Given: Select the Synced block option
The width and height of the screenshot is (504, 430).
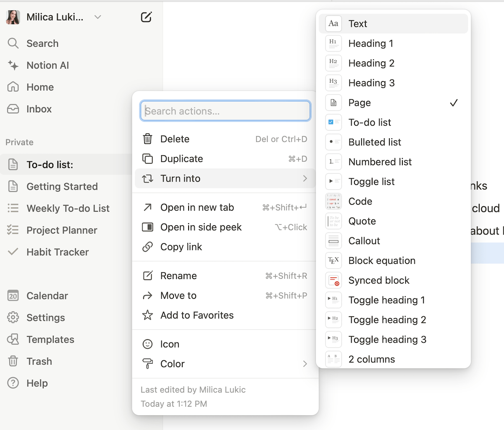Looking at the screenshot, I should pos(378,280).
